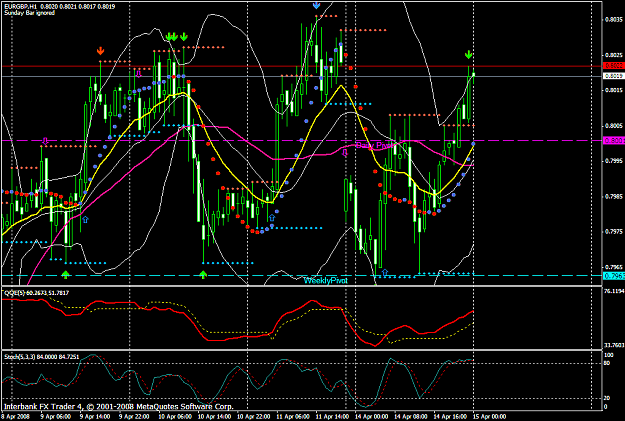
Task: Click the white 0.8019 current price tag
Action: [613, 76]
